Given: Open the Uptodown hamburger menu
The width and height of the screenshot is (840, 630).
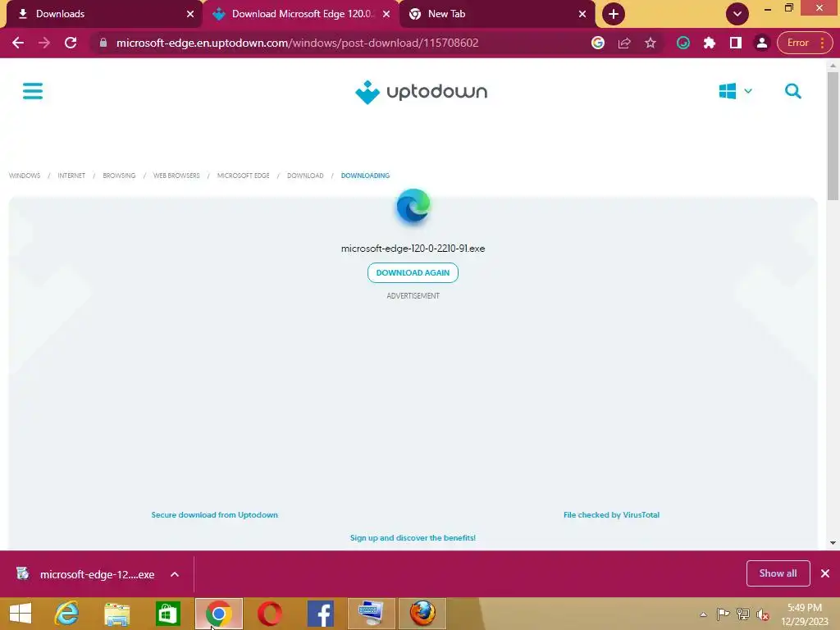Looking at the screenshot, I should (x=33, y=91).
